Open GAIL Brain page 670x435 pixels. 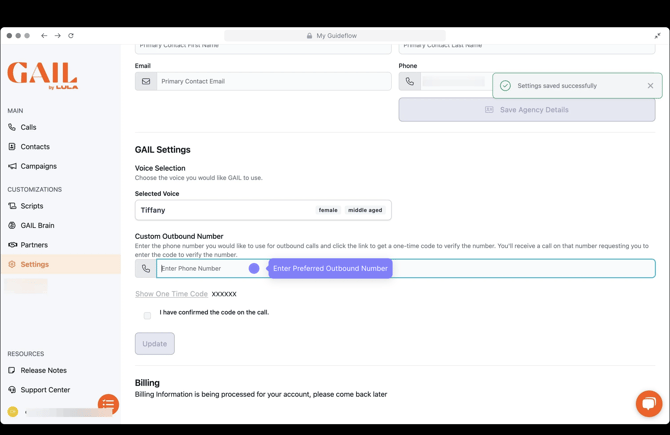(31, 225)
